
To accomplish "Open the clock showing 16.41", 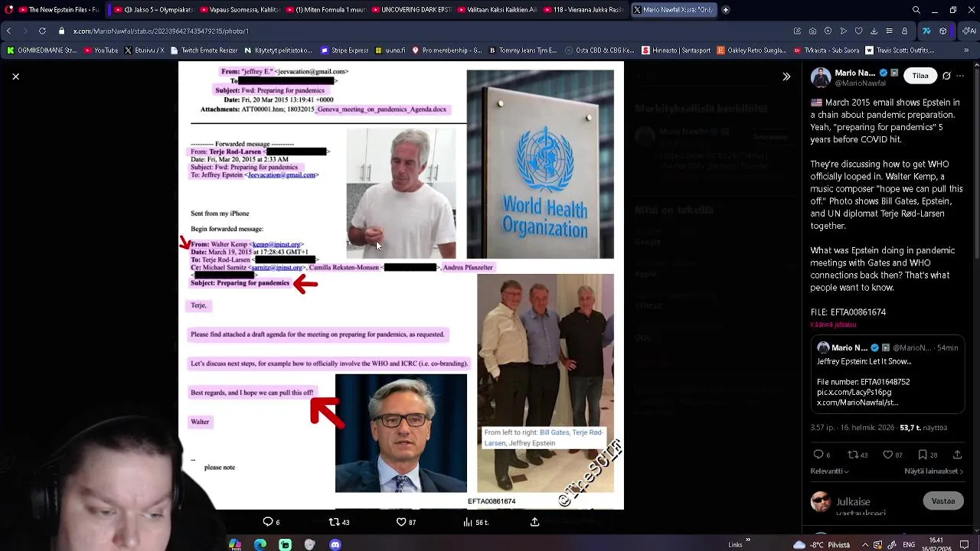I will [x=938, y=544].
